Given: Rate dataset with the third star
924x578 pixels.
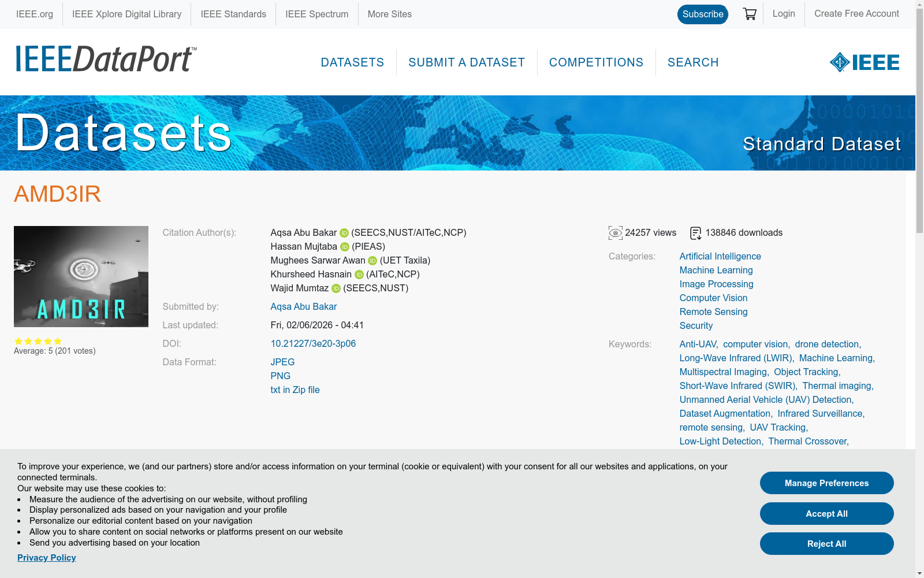Looking at the screenshot, I should 38,341.
